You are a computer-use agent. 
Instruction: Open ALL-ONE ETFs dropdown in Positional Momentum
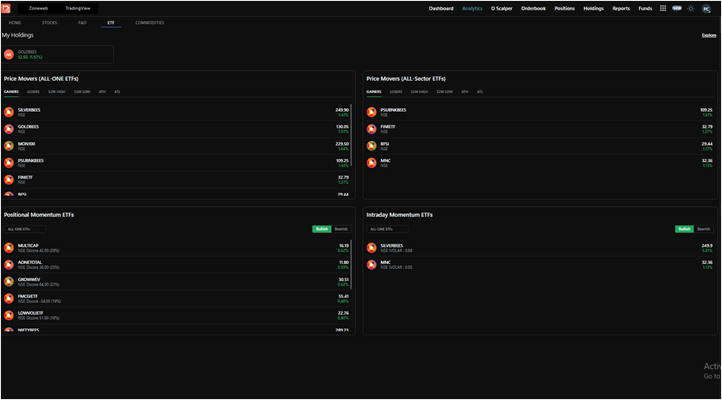[25, 229]
